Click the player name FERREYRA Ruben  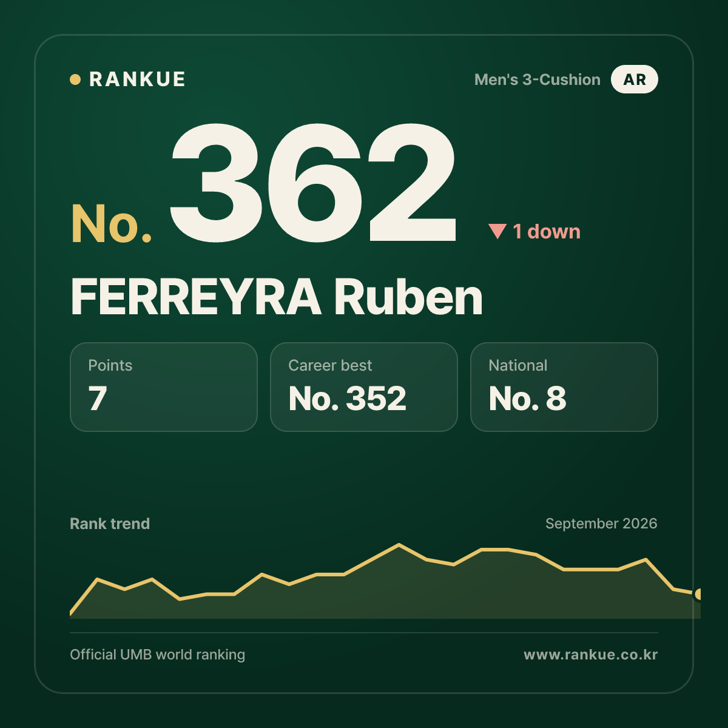(x=277, y=297)
